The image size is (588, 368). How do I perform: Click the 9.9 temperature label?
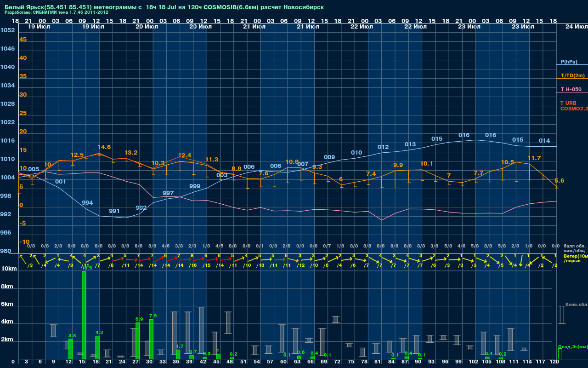(x=398, y=165)
